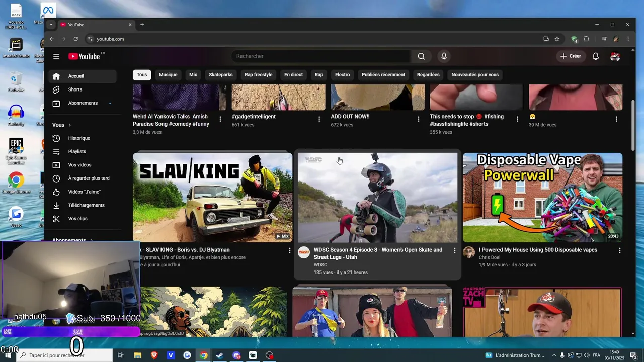Select the Nouveautés pour vous chip

click(475, 75)
